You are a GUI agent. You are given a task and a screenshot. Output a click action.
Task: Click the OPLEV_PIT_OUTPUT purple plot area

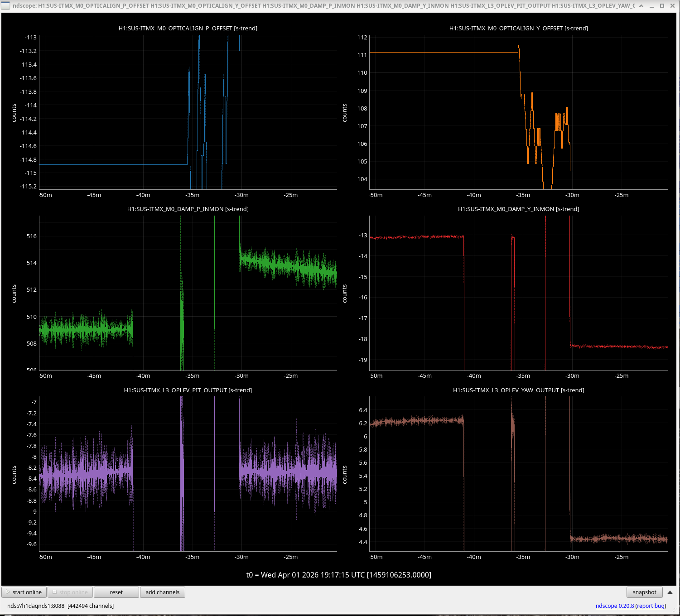tap(188, 474)
